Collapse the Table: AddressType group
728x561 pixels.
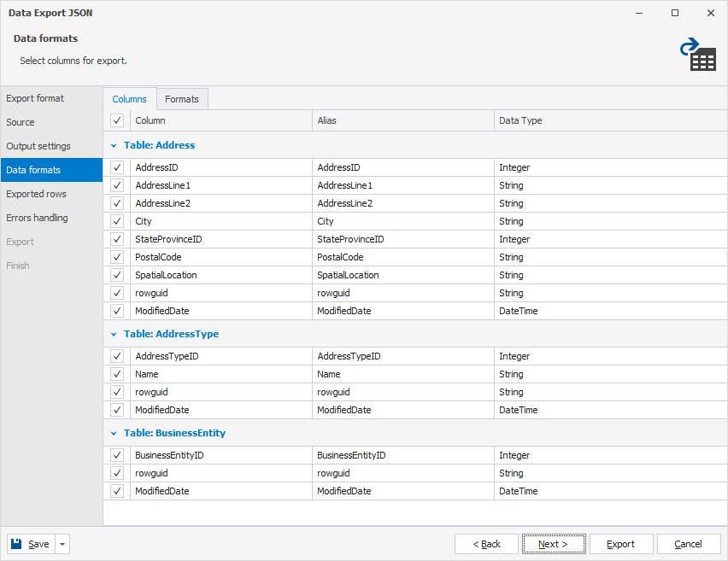click(114, 334)
